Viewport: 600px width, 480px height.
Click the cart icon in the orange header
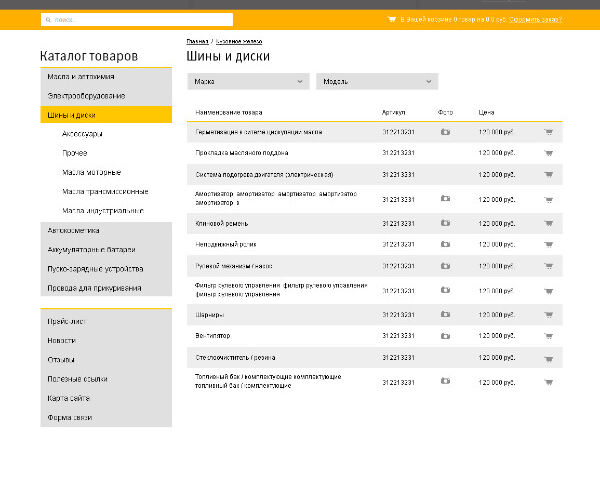[391, 19]
